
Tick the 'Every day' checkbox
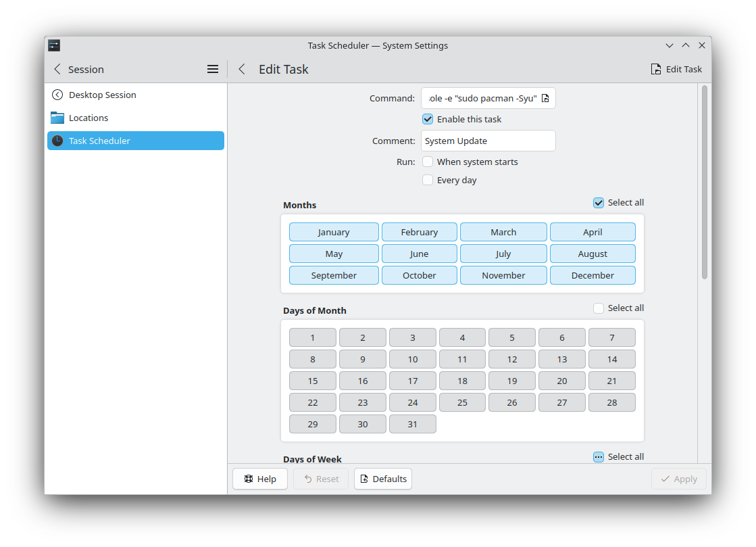(428, 180)
